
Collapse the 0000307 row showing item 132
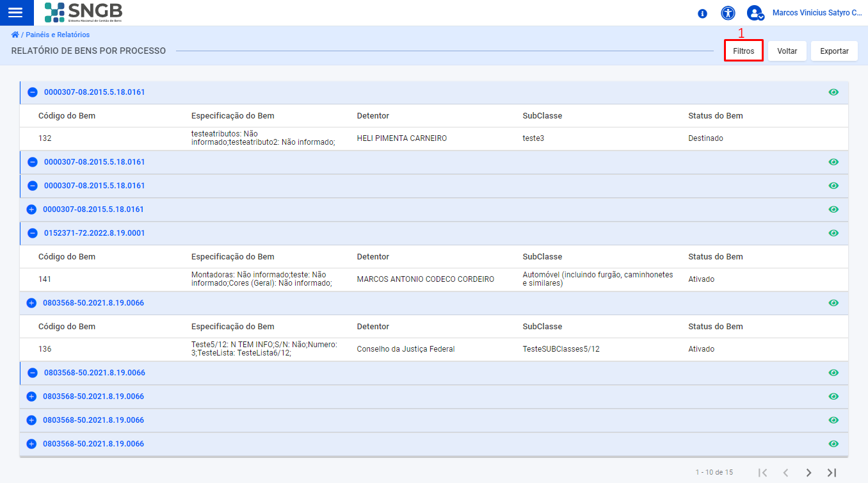click(32, 92)
